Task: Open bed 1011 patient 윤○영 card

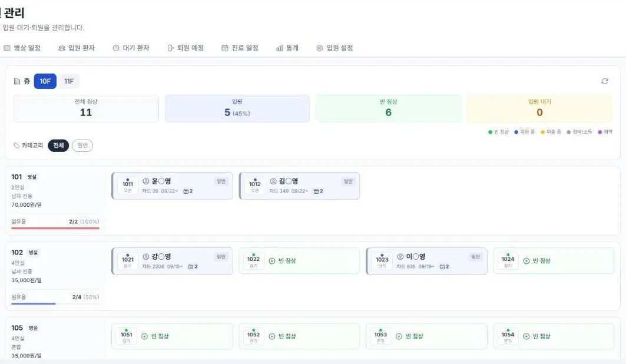Action: 172,186
